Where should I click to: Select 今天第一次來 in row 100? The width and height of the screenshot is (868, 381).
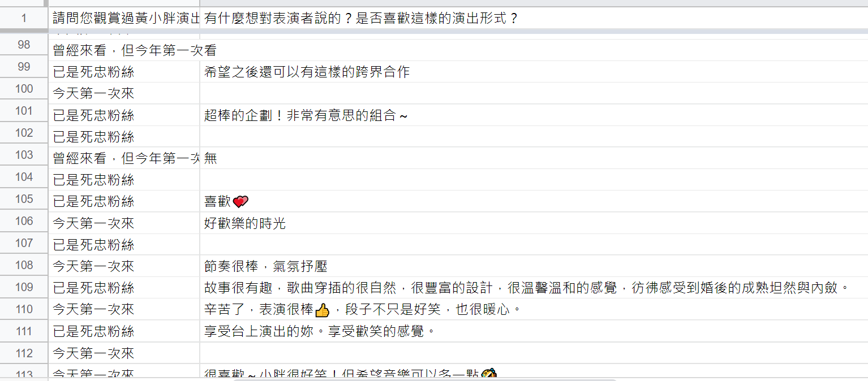click(x=124, y=93)
